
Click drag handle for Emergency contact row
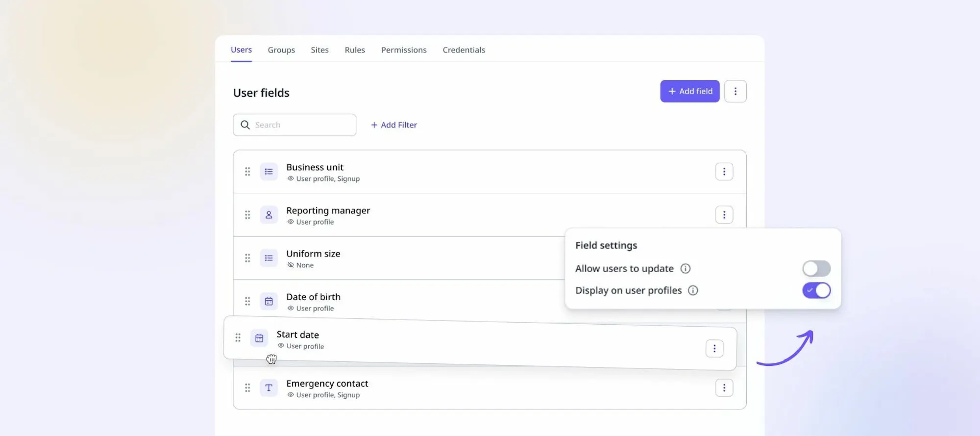(x=247, y=388)
